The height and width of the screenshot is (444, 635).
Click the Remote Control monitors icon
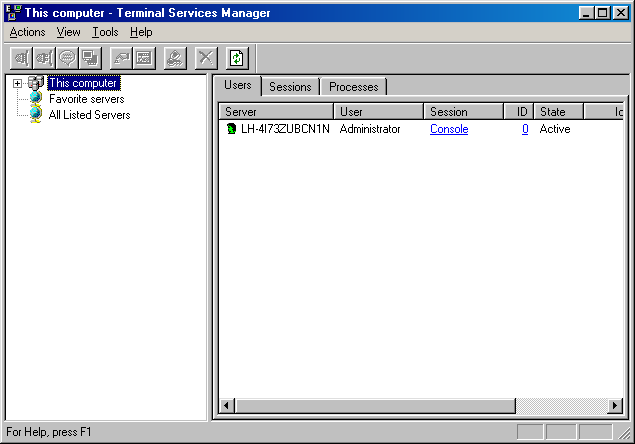pos(90,58)
